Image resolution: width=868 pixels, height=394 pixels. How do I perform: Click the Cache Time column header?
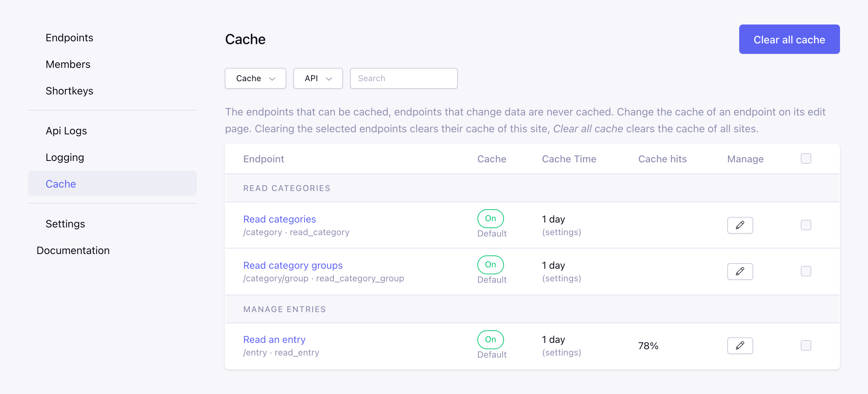[x=569, y=159]
